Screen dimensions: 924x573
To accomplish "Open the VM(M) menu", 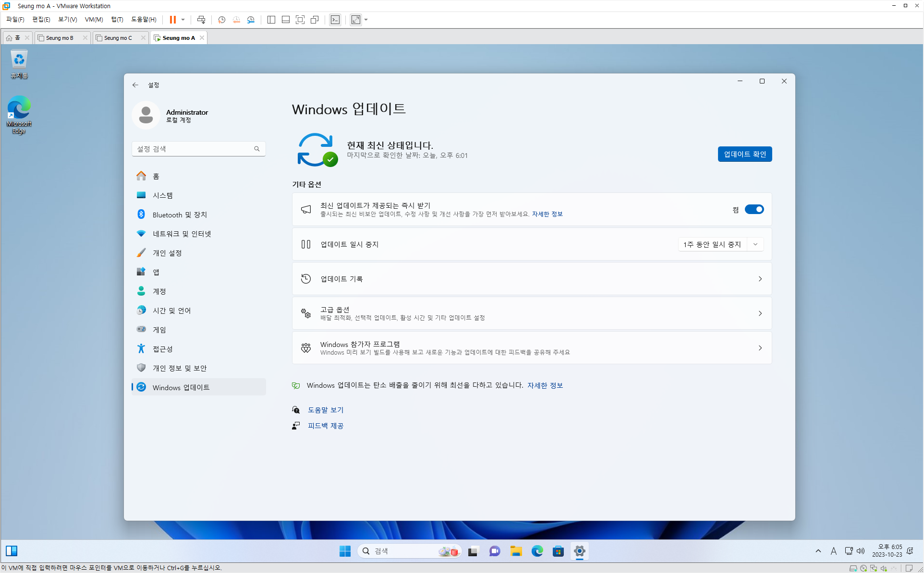I will 94,20.
